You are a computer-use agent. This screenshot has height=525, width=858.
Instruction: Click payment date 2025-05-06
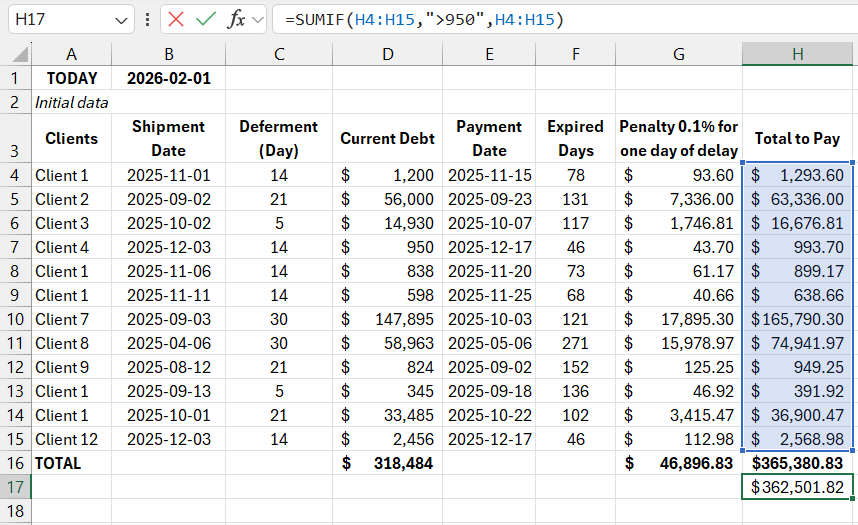click(x=489, y=343)
